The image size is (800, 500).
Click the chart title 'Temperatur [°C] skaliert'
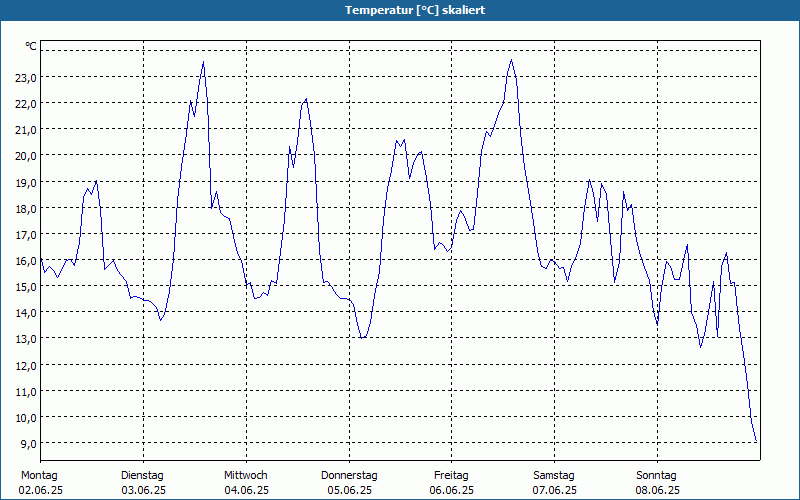pyautogui.click(x=415, y=10)
